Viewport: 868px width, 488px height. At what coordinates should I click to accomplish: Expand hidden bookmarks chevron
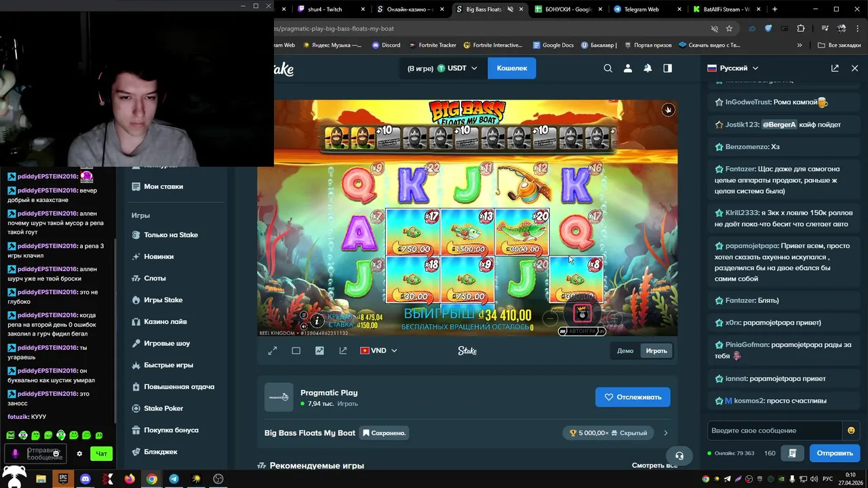pos(800,45)
